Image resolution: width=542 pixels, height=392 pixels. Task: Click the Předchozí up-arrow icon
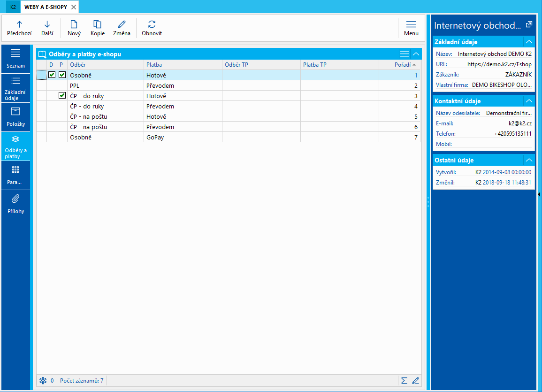pyautogui.click(x=19, y=24)
